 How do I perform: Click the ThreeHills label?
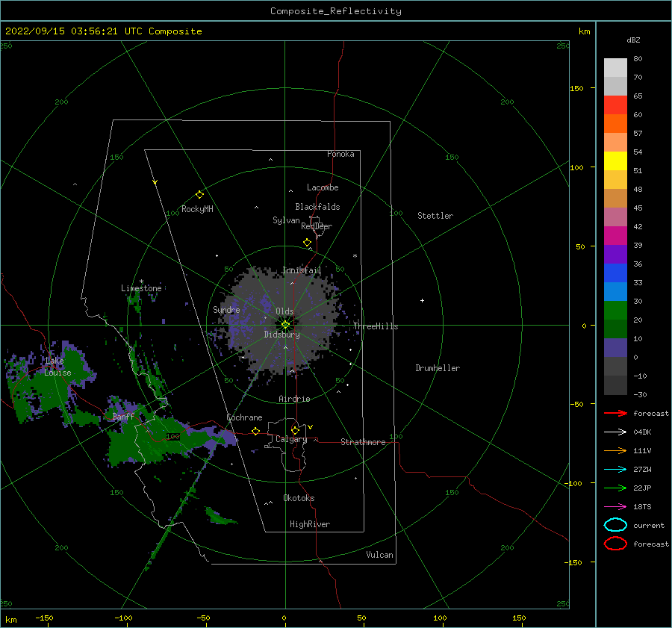tap(376, 326)
